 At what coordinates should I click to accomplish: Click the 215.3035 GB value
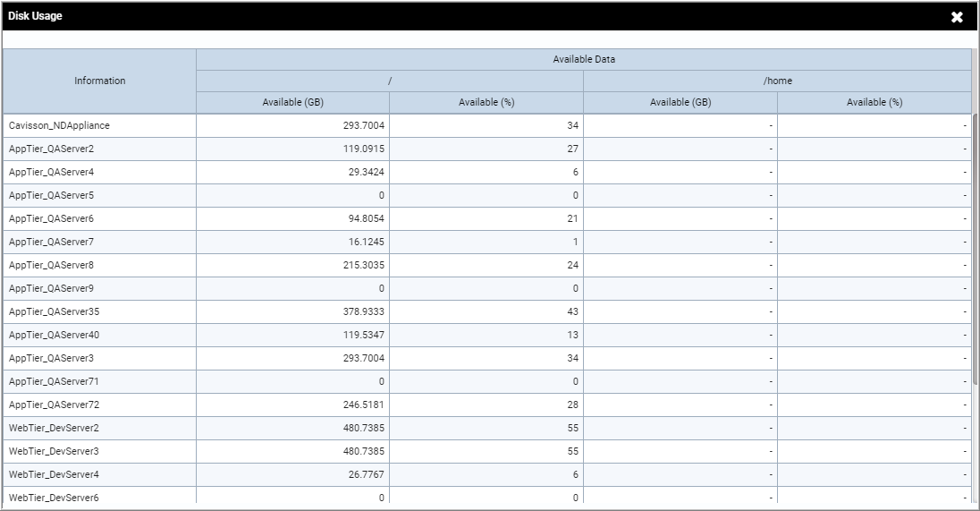pyautogui.click(x=364, y=265)
